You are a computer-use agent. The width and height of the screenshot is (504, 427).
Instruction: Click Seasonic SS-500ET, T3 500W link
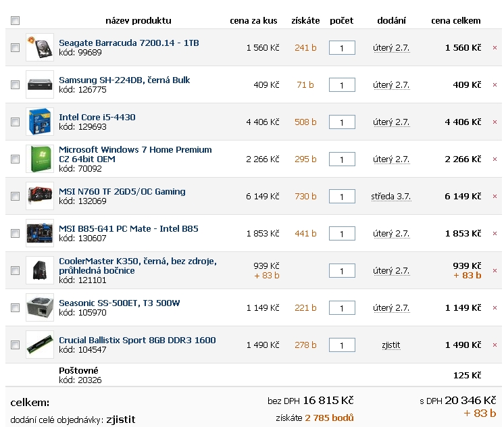pos(120,303)
